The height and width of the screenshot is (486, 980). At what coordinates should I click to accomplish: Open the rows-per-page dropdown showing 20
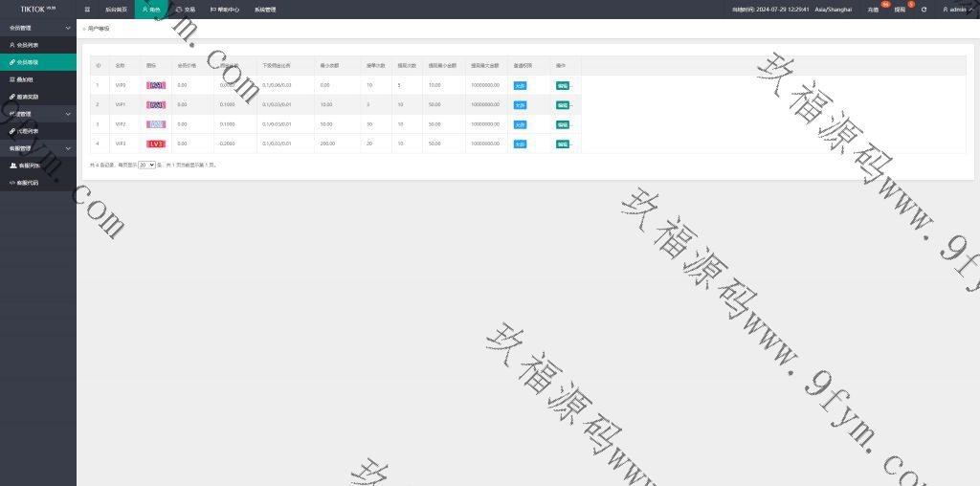pos(146,165)
